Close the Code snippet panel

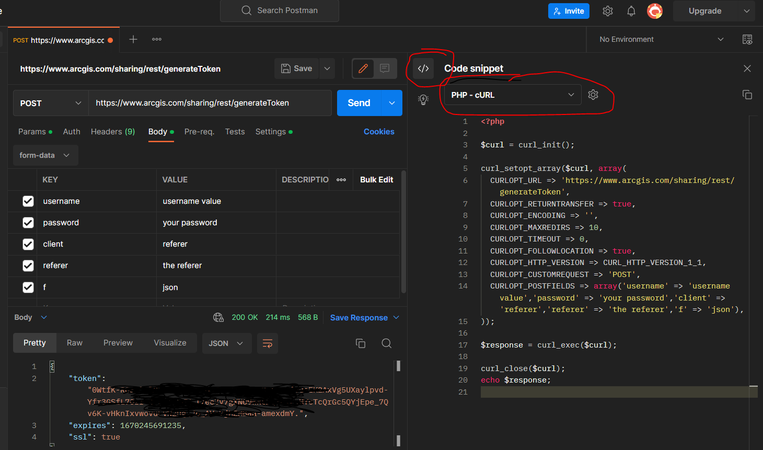747,69
